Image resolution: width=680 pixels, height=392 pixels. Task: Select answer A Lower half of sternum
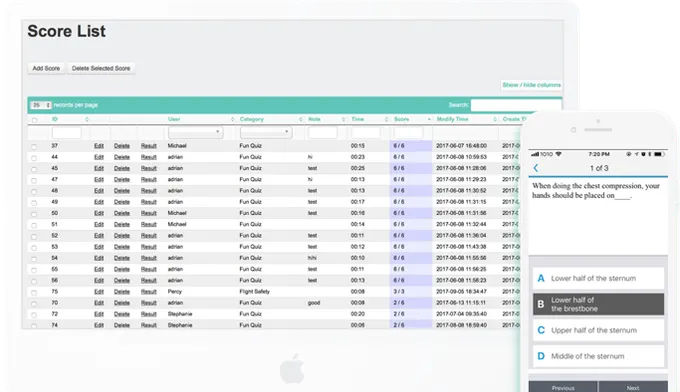598,278
